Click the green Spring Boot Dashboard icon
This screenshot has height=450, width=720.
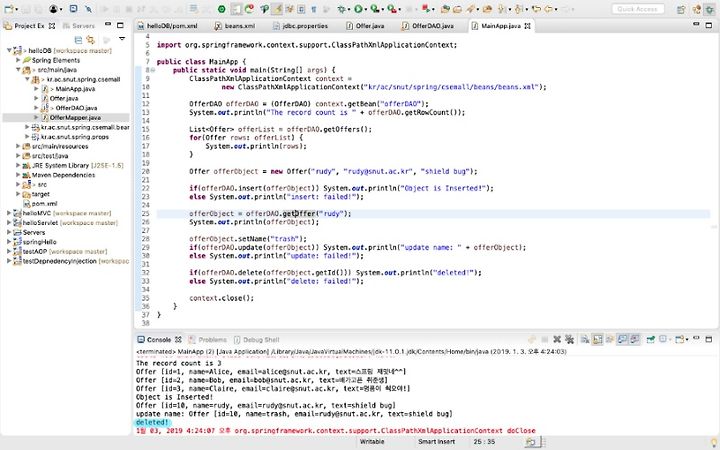[x=221, y=9]
